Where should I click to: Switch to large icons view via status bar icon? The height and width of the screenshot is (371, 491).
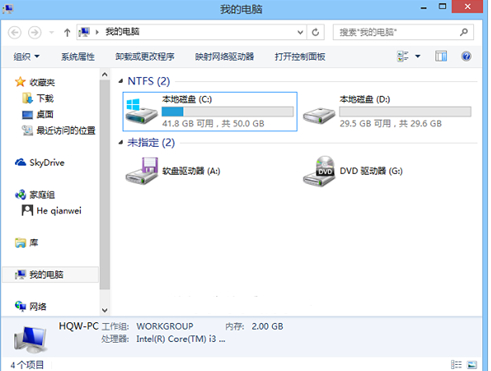(x=472, y=365)
